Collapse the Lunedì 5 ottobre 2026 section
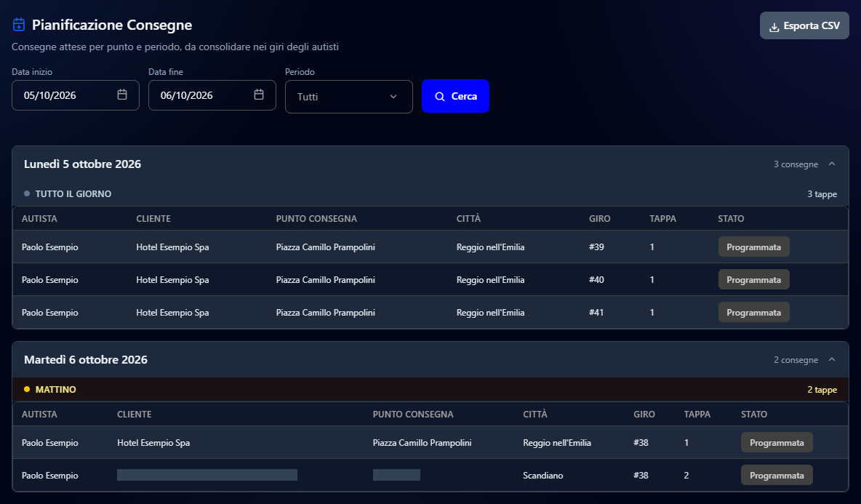Image resolution: width=861 pixels, height=504 pixels. (x=832, y=164)
